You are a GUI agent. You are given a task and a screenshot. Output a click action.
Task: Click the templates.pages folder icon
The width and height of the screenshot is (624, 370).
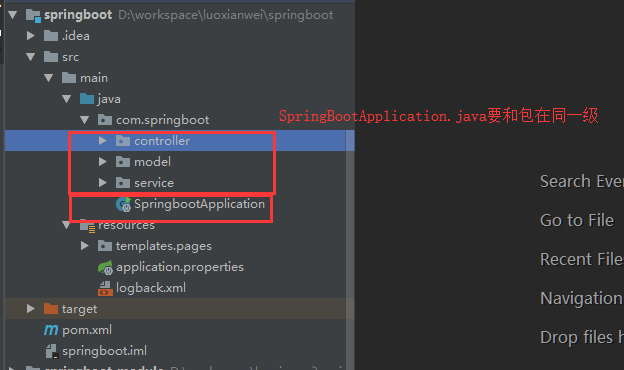coord(105,246)
